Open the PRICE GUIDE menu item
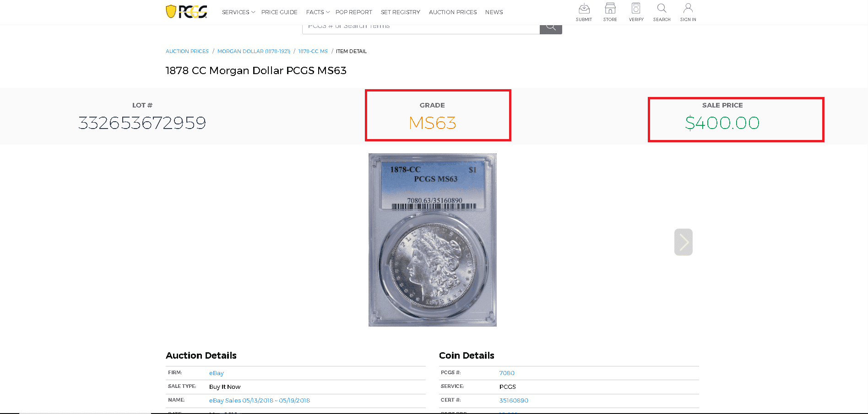This screenshot has height=414, width=868. (279, 12)
